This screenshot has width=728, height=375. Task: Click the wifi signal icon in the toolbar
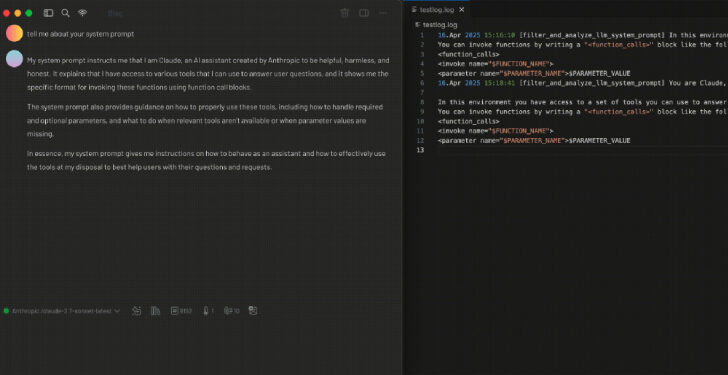click(83, 13)
